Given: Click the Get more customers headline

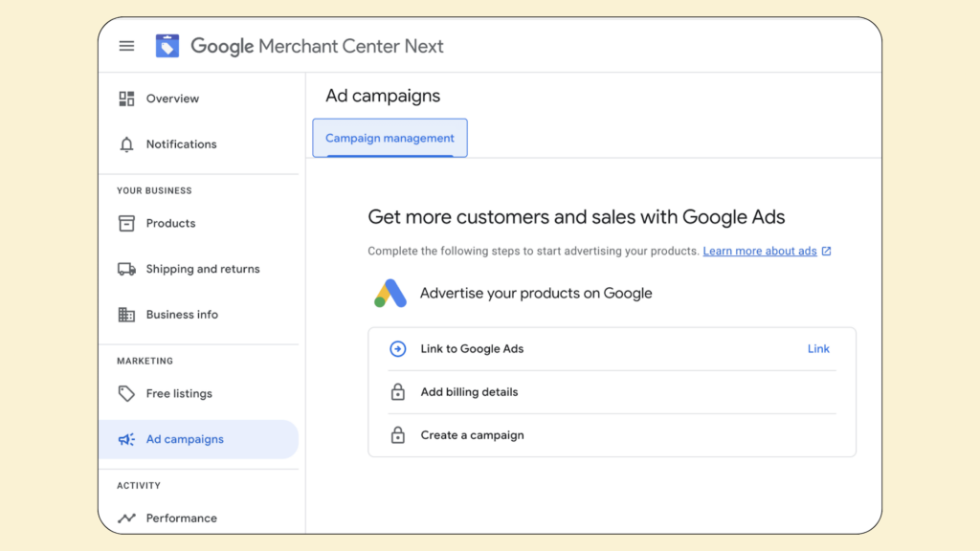Looking at the screenshot, I should click(576, 217).
